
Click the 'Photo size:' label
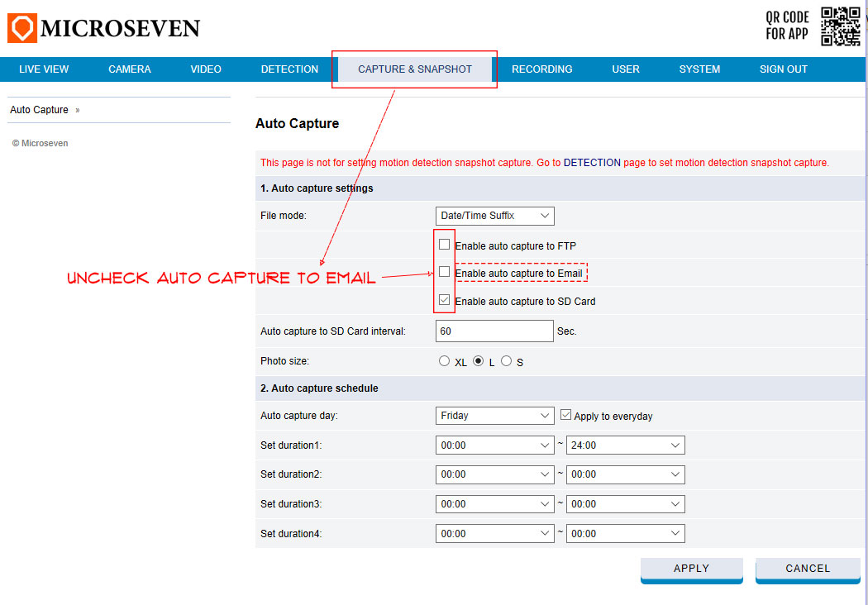284,361
